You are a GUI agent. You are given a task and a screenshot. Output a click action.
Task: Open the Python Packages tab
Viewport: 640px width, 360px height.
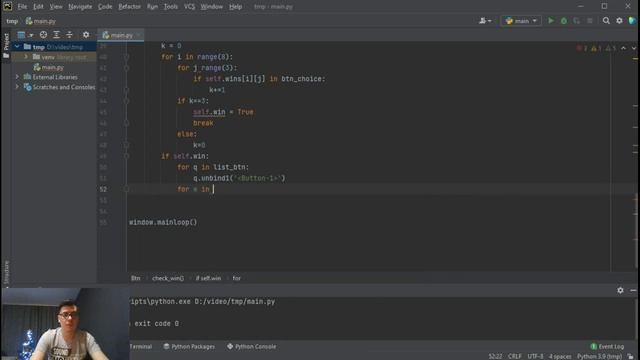point(189,347)
